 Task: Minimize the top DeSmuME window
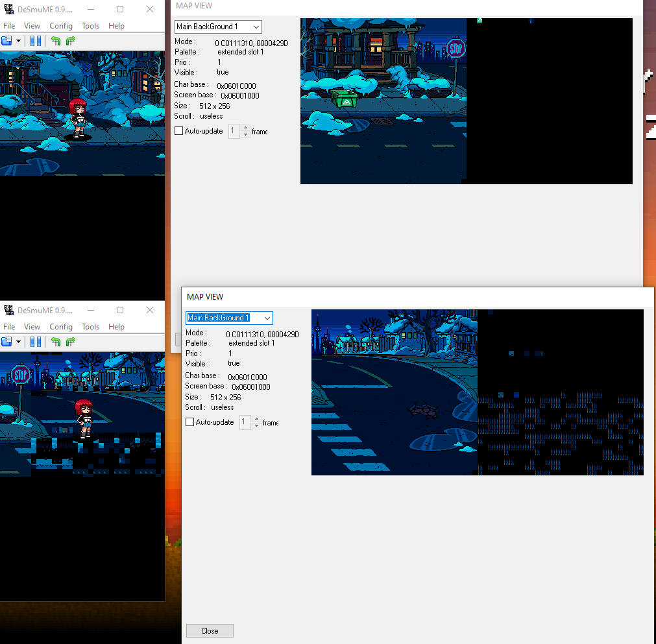(91, 9)
